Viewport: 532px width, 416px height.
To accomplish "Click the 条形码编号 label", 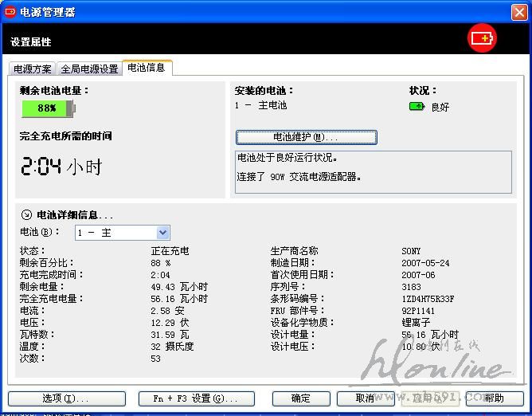I will click(x=297, y=299).
